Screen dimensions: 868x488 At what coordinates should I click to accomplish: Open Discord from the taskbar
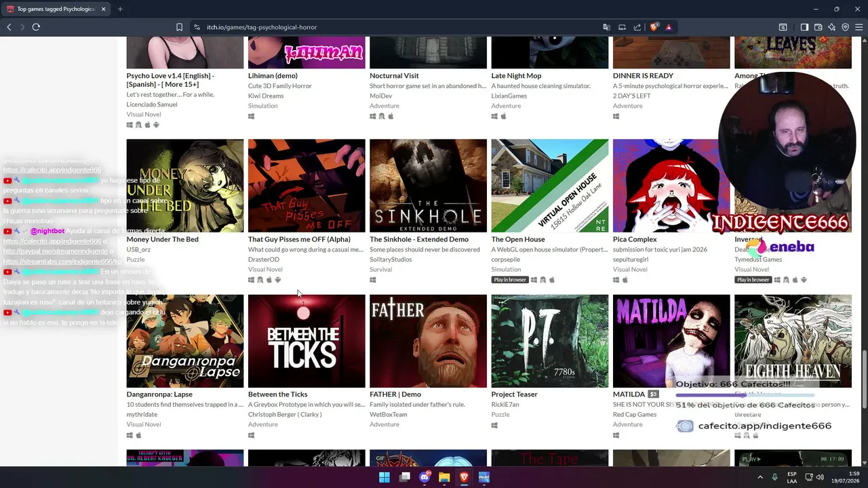(x=425, y=477)
